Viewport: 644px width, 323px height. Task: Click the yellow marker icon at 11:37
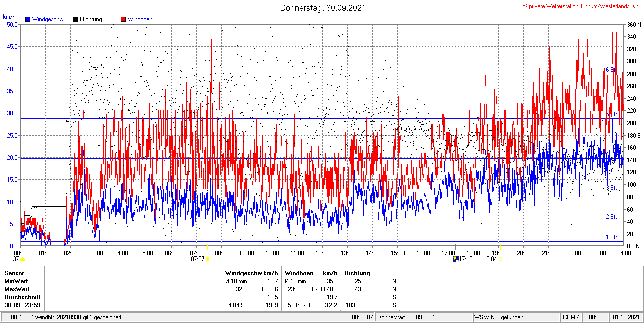tap(23, 259)
